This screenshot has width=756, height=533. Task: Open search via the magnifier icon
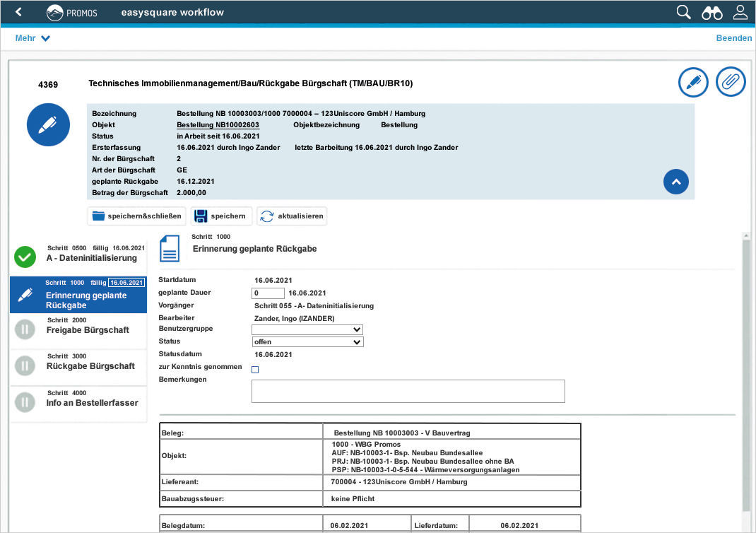pyautogui.click(x=683, y=12)
